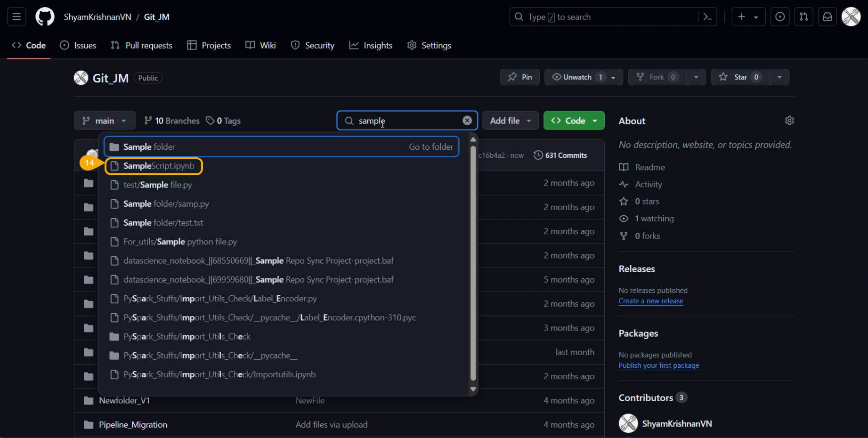Switch to the Insights tab
The image size is (868, 438).
(x=371, y=45)
